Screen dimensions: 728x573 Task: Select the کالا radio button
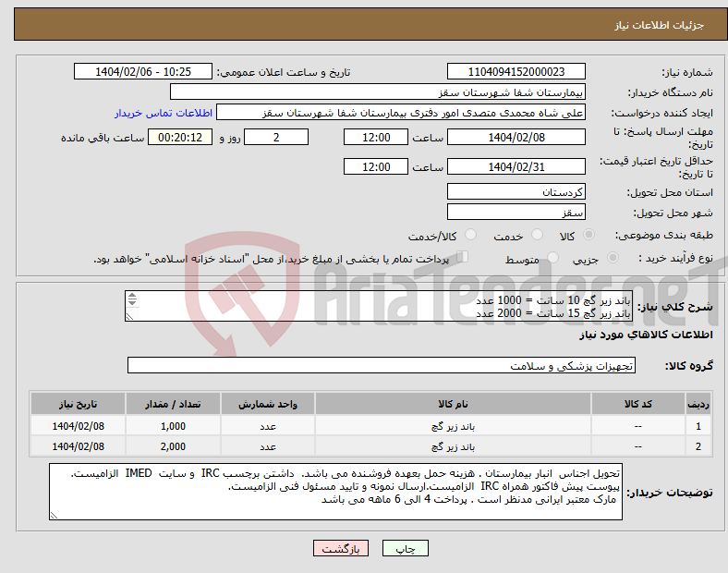coord(588,235)
